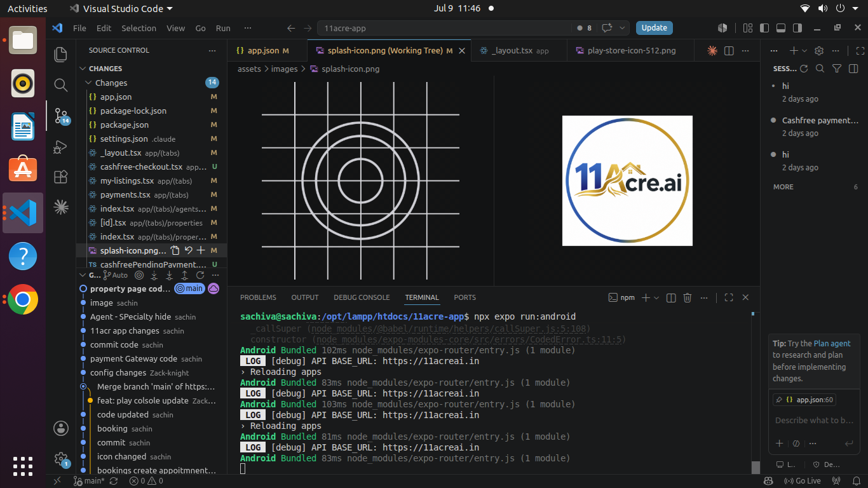868x488 pixels.
Task: Click Add Context plus in chat input
Action: (780, 444)
